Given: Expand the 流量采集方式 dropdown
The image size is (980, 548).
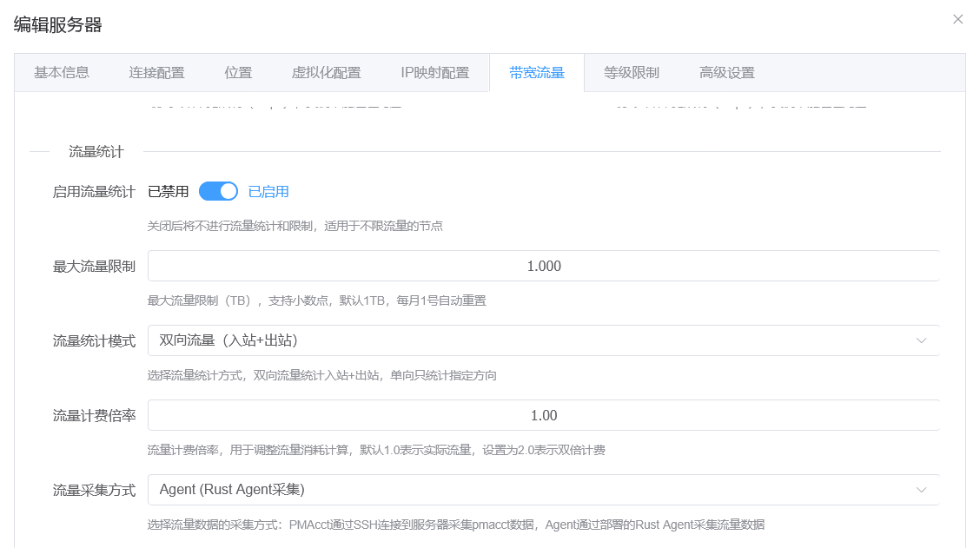Looking at the screenshot, I should (530, 490).
